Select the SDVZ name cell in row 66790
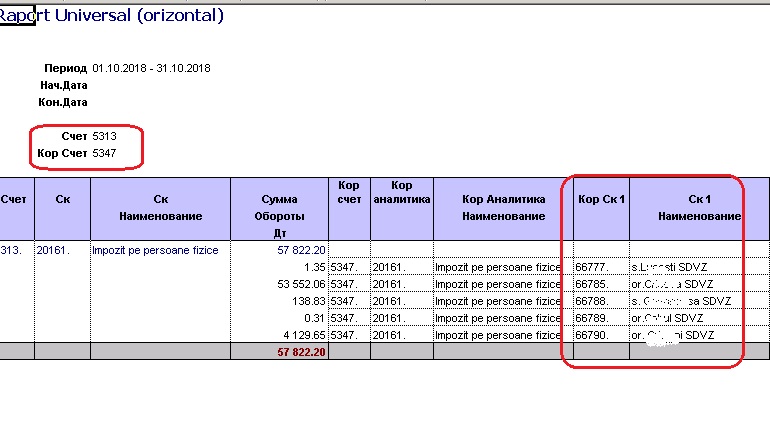The height and width of the screenshot is (431, 770). [x=699, y=335]
